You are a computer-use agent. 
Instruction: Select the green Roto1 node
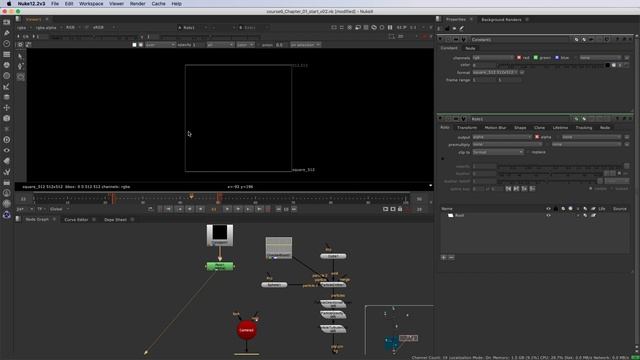tap(220, 267)
